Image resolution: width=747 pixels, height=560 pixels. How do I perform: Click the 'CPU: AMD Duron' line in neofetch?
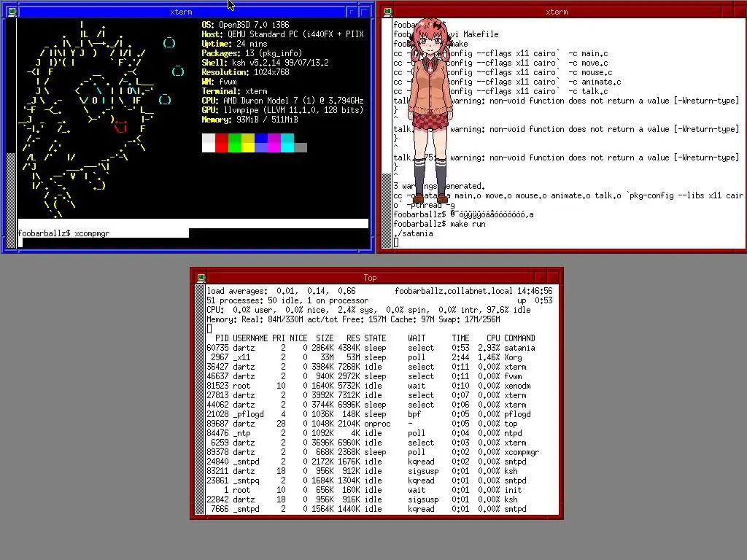282,101
